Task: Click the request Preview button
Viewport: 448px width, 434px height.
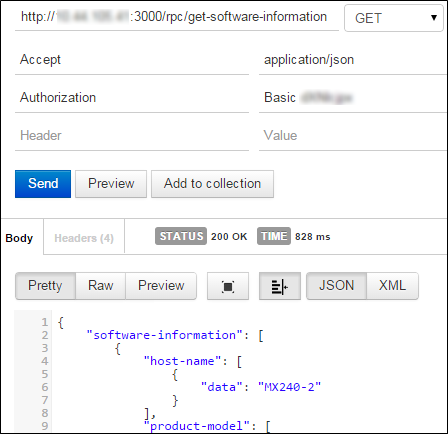Action: [111, 184]
